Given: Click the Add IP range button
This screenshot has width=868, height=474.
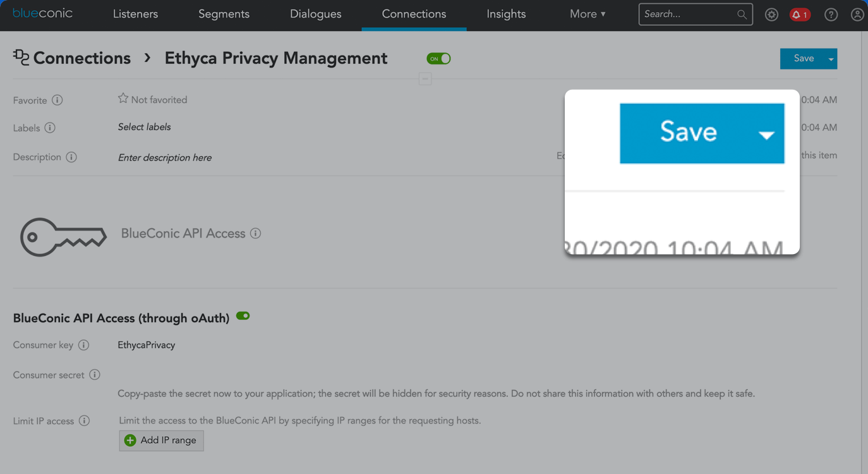Looking at the screenshot, I should point(161,441).
